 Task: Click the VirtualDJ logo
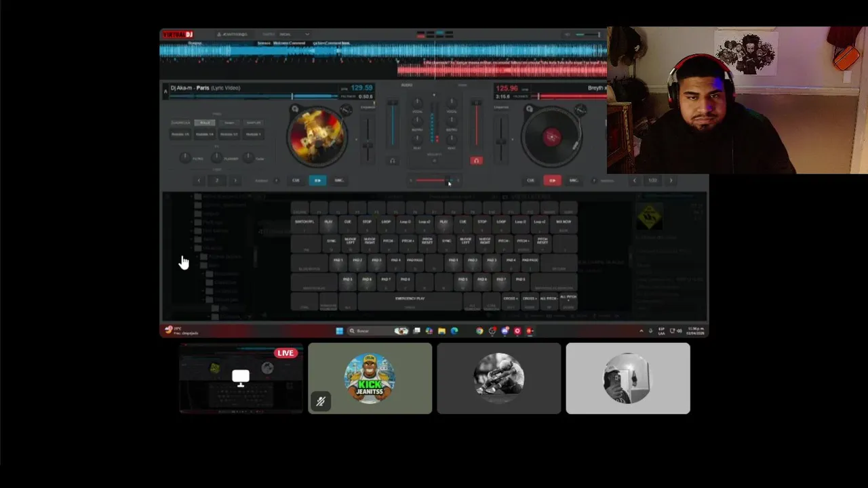(x=177, y=35)
